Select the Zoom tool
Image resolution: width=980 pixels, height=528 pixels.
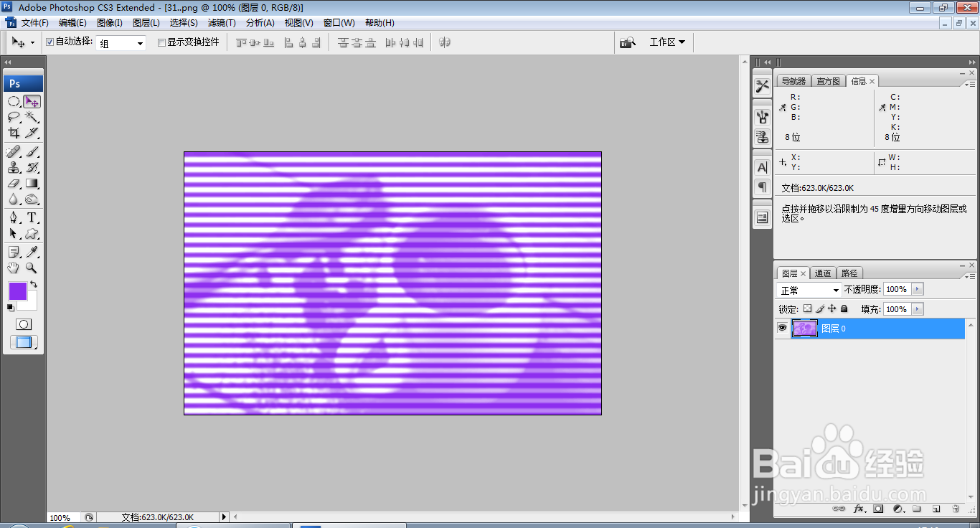(x=32, y=268)
